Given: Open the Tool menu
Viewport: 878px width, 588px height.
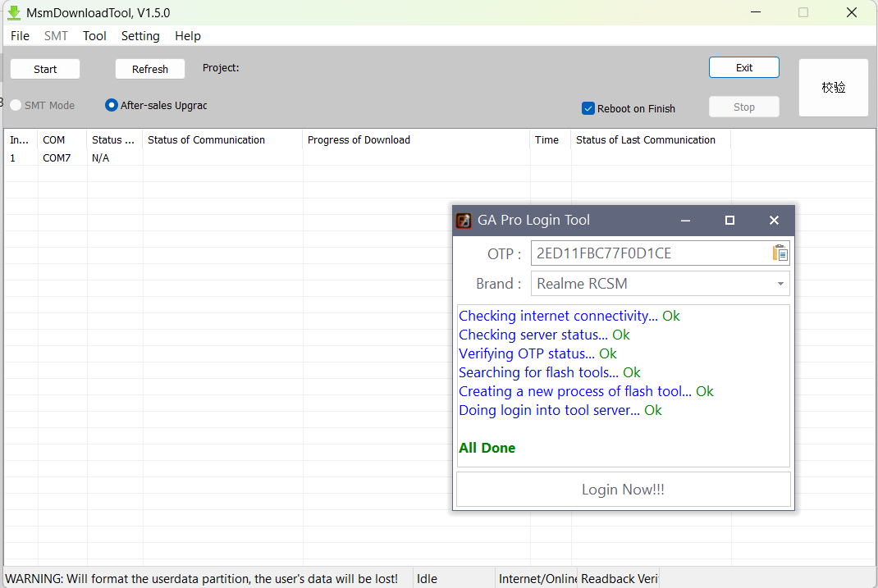Looking at the screenshot, I should [94, 36].
